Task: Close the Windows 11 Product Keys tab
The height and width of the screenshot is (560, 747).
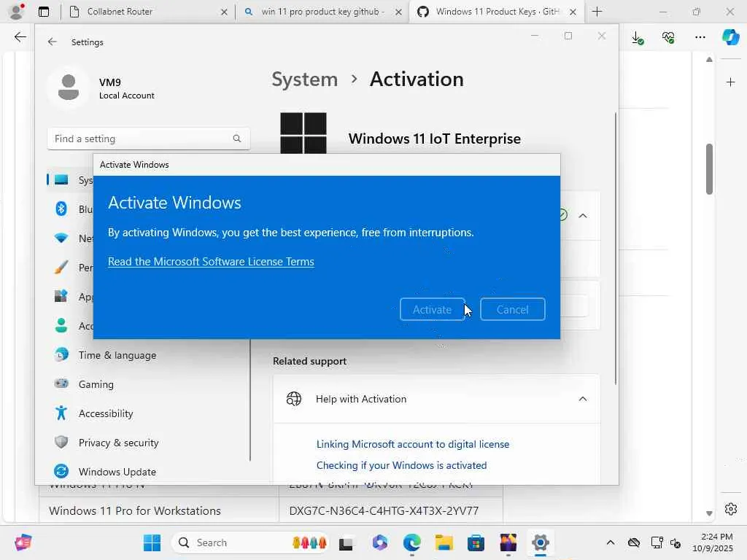Action: (x=573, y=12)
